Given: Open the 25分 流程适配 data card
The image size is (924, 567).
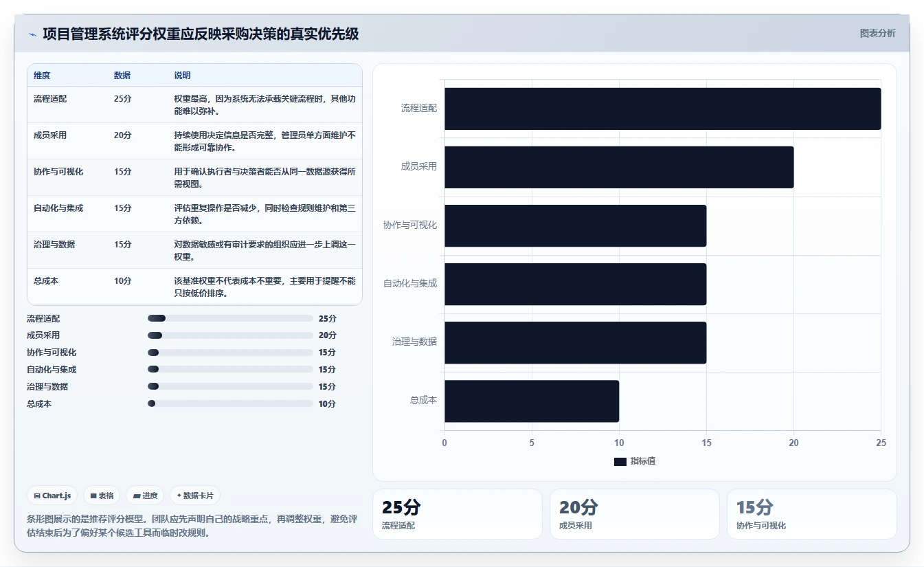Looking at the screenshot, I should pos(457,514).
